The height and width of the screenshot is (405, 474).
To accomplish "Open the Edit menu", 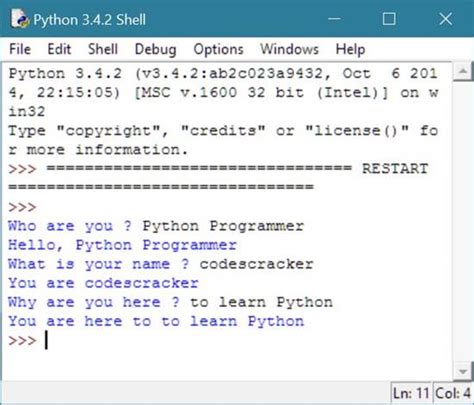I will [x=59, y=49].
